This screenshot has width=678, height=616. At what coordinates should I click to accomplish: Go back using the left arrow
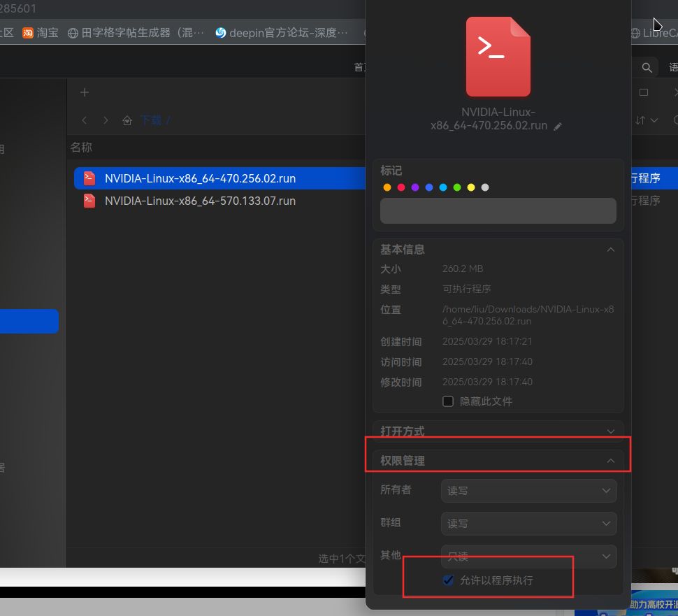pyautogui.click(x=85, y=120)
